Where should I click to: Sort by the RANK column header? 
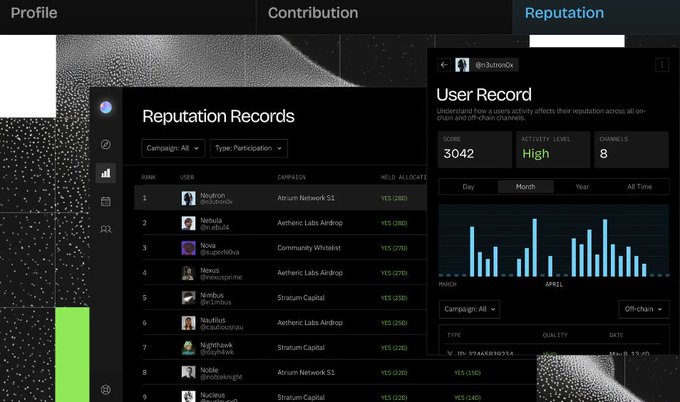pos(148,177)
